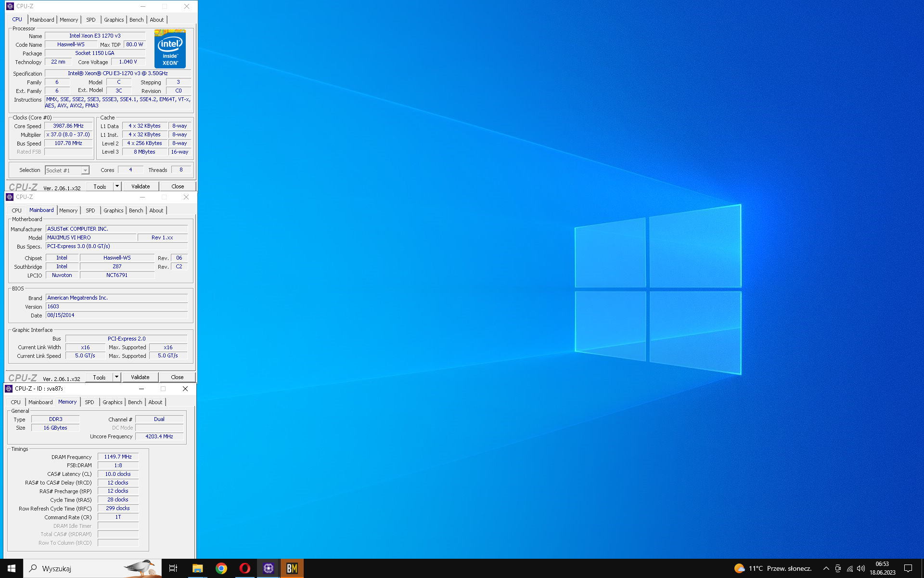The height and width of the screenshot is (578, 924).
Task: Click the CPU-Z app icon in the sva87s window title bar
Action: (9, 389)
